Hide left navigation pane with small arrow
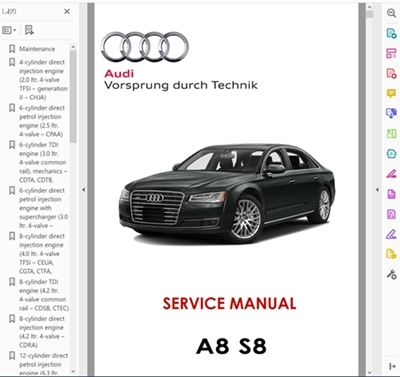The width and height of the screenshot is (400, 377). [x=83, y=190]
